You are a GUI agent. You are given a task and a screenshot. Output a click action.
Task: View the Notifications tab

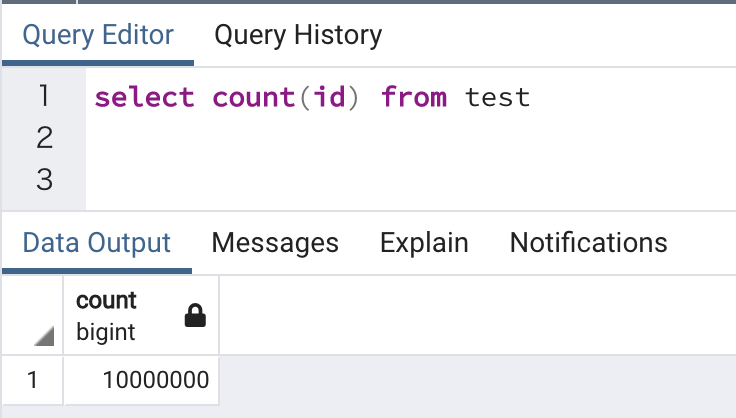click(588, 243)
